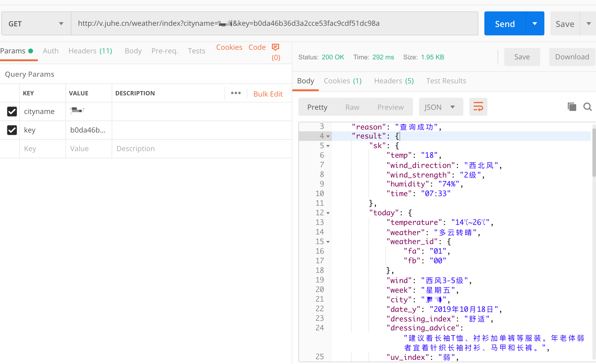The width and height of the screenshot is (596, 364).
Task: Copy response using the clipboard icon
Action: point(572,107)
